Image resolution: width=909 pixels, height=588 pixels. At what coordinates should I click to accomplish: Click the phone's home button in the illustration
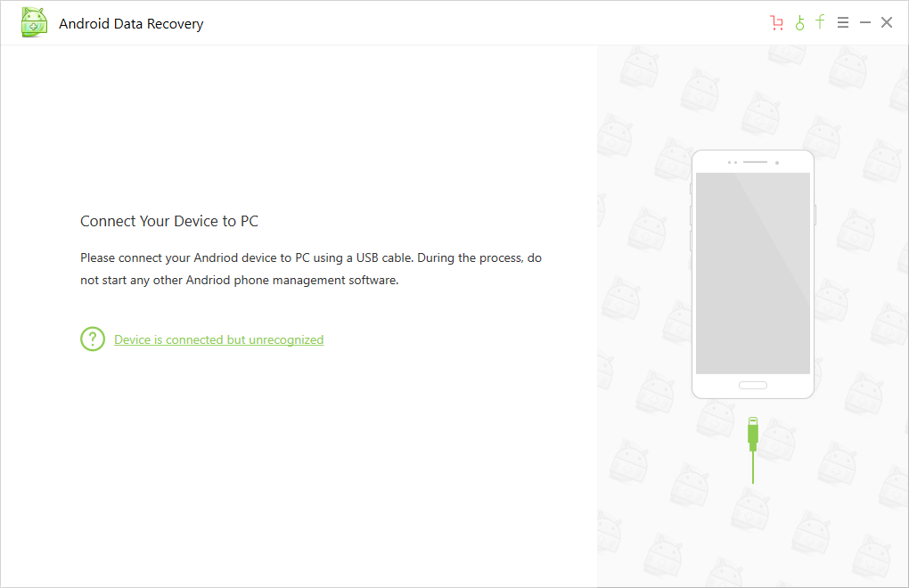753,385
